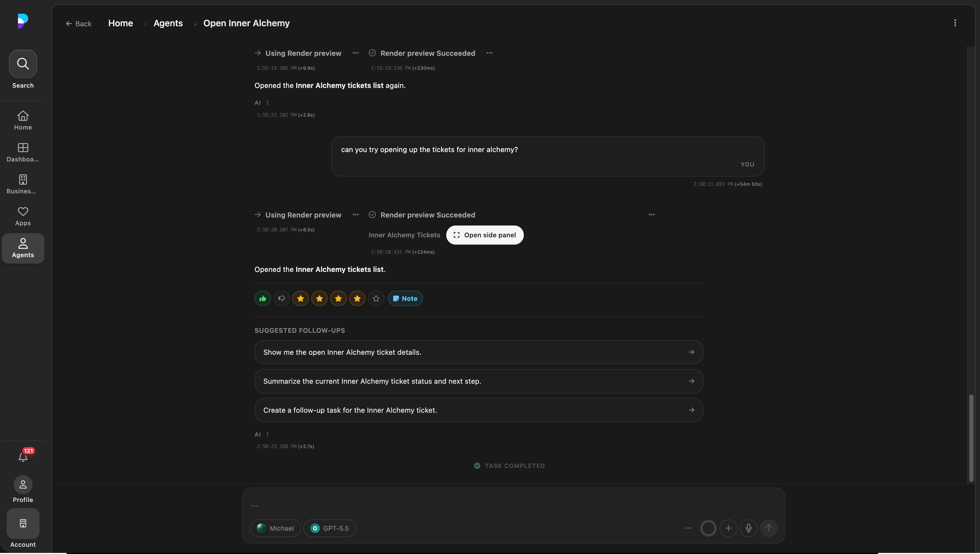
Task: Open more options dots in composer
Action: pyautogui.click(x=688, y=528)
